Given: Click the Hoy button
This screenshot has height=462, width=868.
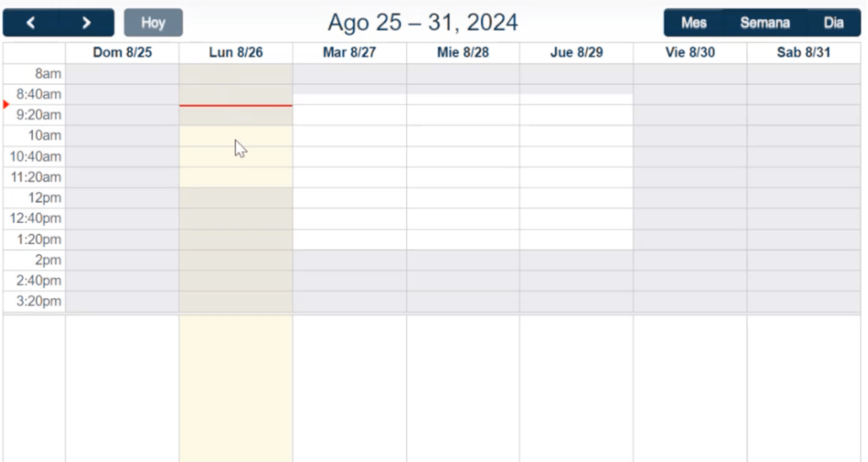Looking at the screenshot, I should tap(153, 23).
